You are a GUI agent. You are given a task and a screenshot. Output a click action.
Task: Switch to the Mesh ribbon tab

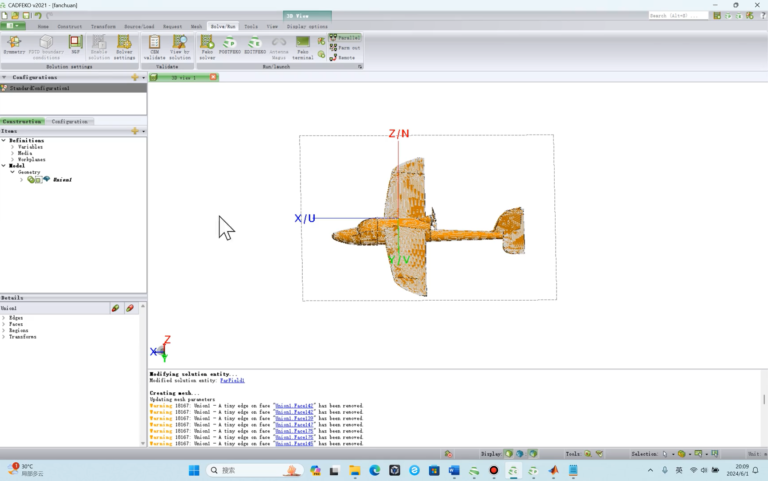pos(196,26)
